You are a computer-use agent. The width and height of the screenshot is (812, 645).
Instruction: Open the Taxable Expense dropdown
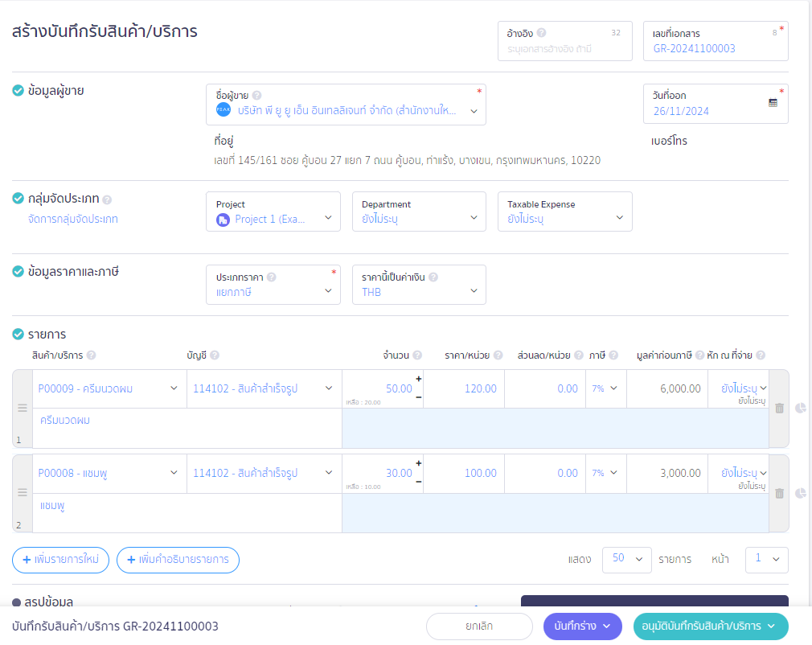click(x=564, y=212)
